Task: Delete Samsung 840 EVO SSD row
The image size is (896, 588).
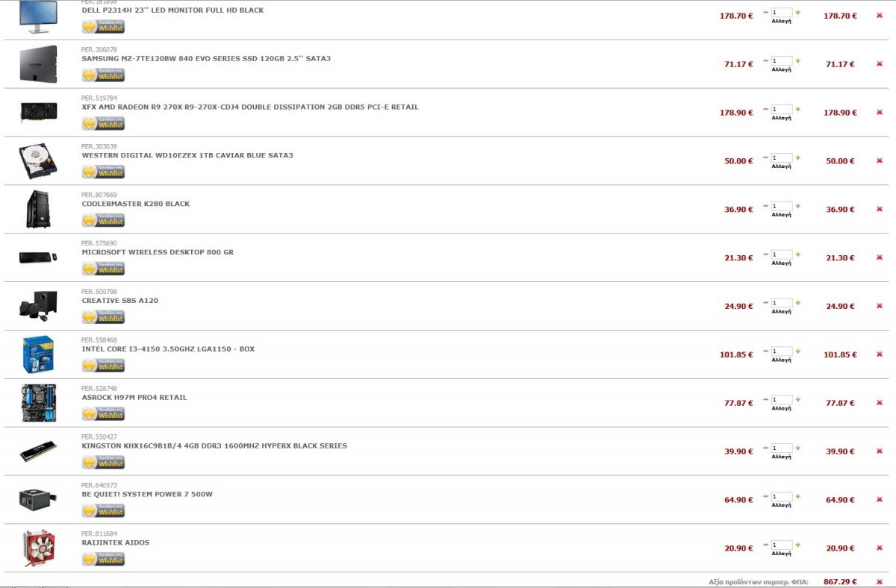Action: click(x=879, y=64)
